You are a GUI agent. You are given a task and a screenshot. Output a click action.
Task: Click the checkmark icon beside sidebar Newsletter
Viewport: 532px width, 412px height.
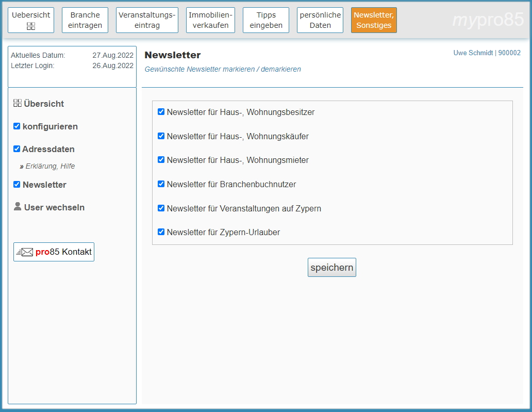pos(17,185)
